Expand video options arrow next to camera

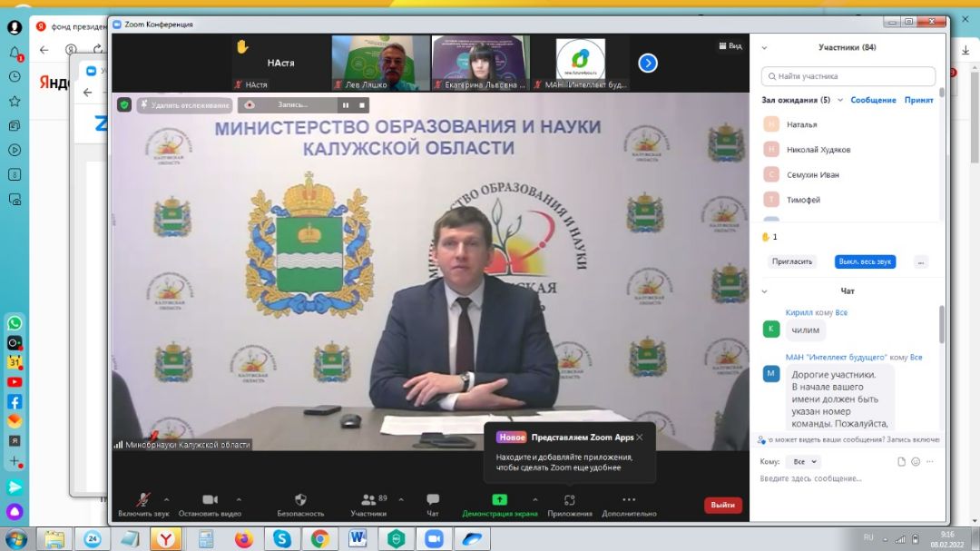239,499
